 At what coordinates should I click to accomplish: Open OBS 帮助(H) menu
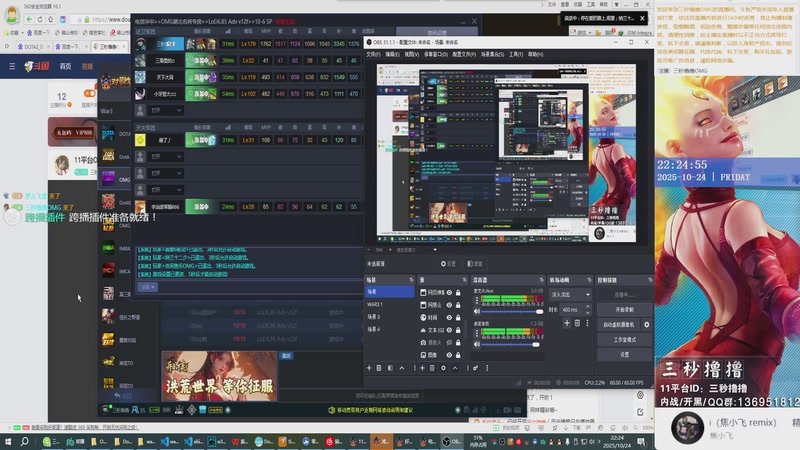[x=535, y=54]
